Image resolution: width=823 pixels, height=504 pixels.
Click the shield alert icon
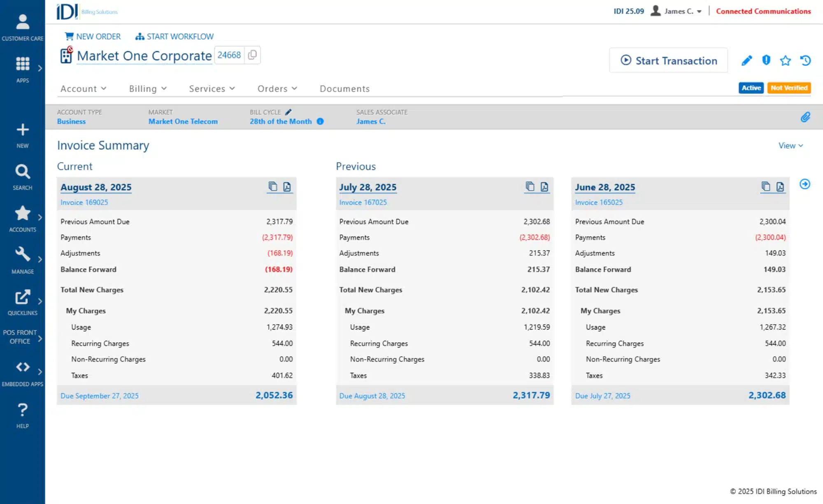pyautogui.click(x=766, y=60)
